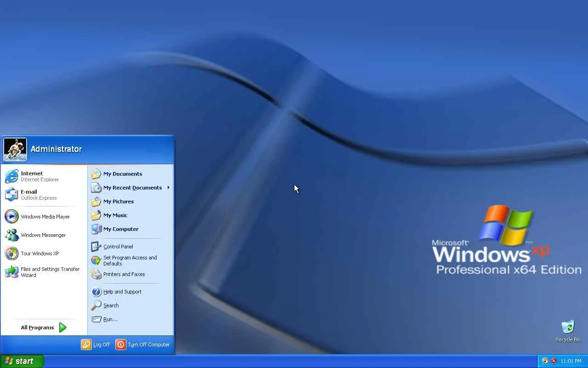Open the My Music folder
The width and height of the screenshot is (588, 368).
click(x=130, y=215)
